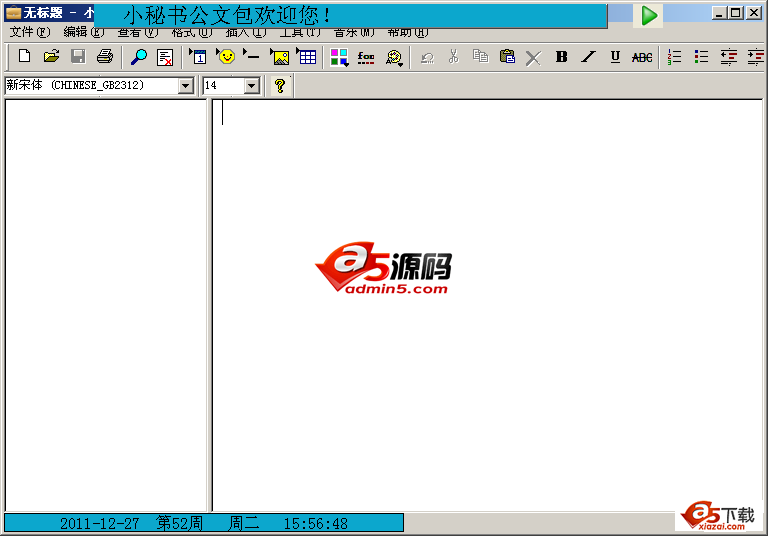Save the document with floppy icon
The height and width of the screenshot is (536, 768).
(x=78, y=57)
